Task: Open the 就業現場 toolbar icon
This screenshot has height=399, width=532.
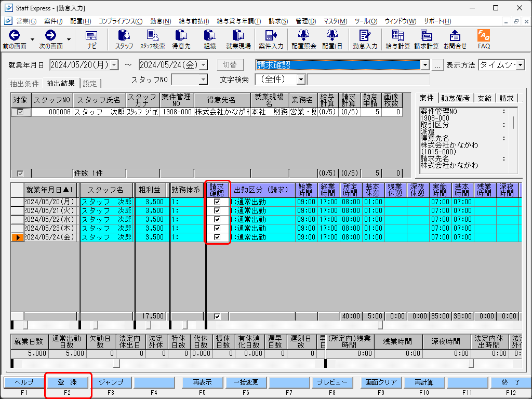Action: (x=238, y=39)
